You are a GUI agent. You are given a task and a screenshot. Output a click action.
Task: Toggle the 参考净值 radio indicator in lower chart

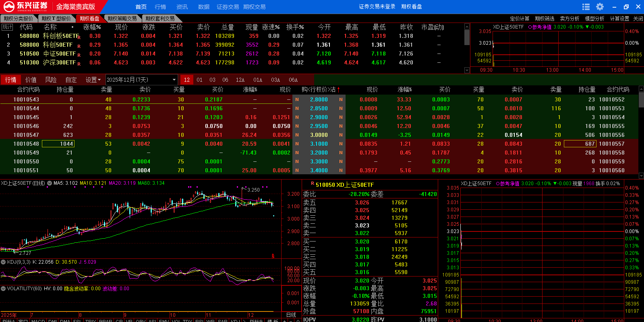pyautogui.click(x=498, y=184)
